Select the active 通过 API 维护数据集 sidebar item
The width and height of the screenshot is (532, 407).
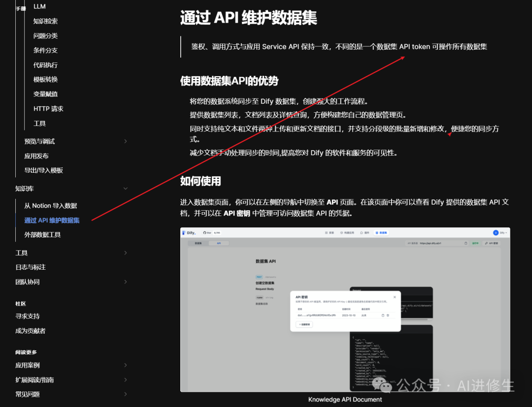click(52, 220)
